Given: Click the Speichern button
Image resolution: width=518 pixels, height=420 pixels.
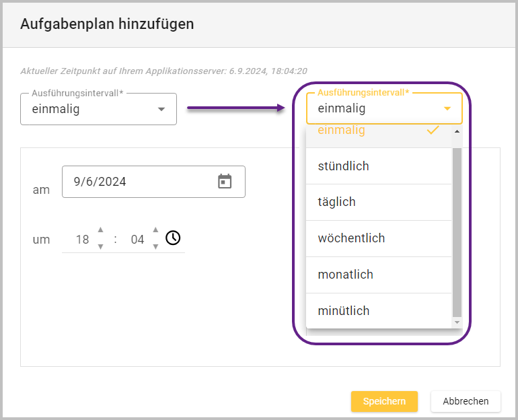Looking at the screenshot, I should (x=384, y=401).
